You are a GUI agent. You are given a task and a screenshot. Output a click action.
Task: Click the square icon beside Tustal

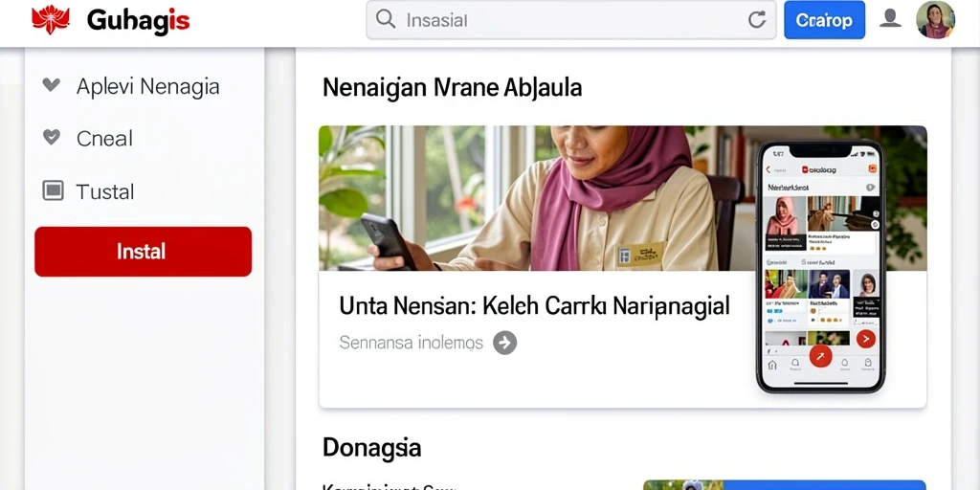coord(53,190)
